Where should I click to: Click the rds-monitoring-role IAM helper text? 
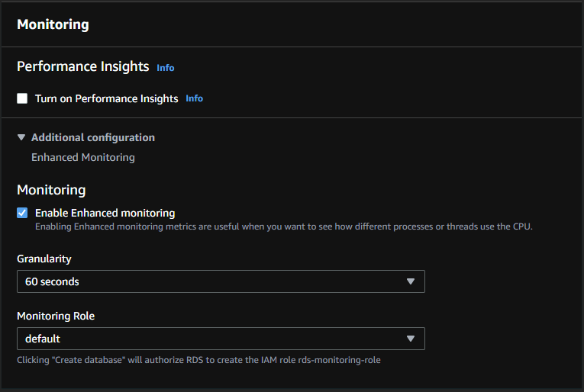[x=198, y=360]
